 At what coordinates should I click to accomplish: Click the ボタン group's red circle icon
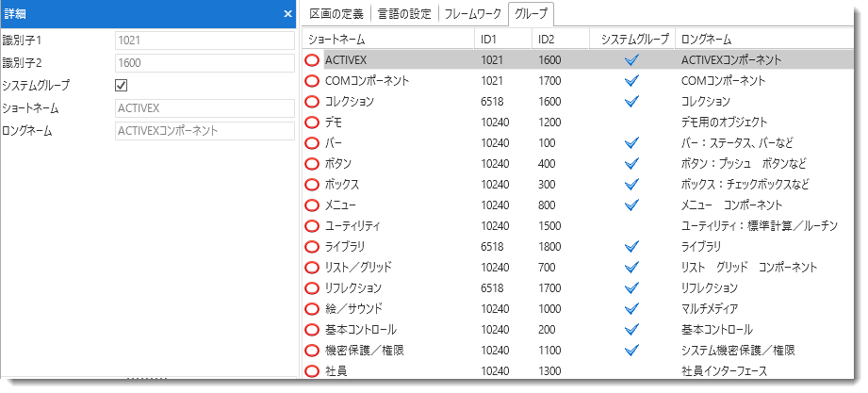tap(312, 163)
